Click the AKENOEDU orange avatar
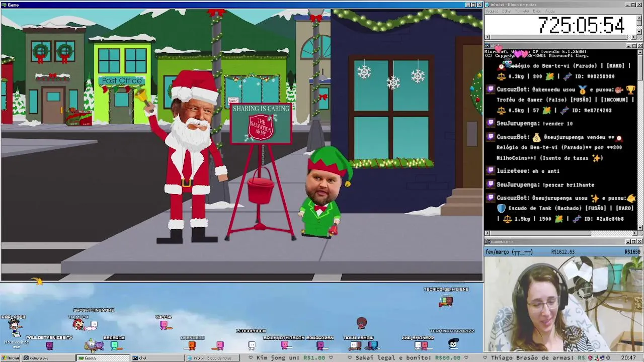The image size is (644, 362). pyautogui.click(x=192, y=345)
